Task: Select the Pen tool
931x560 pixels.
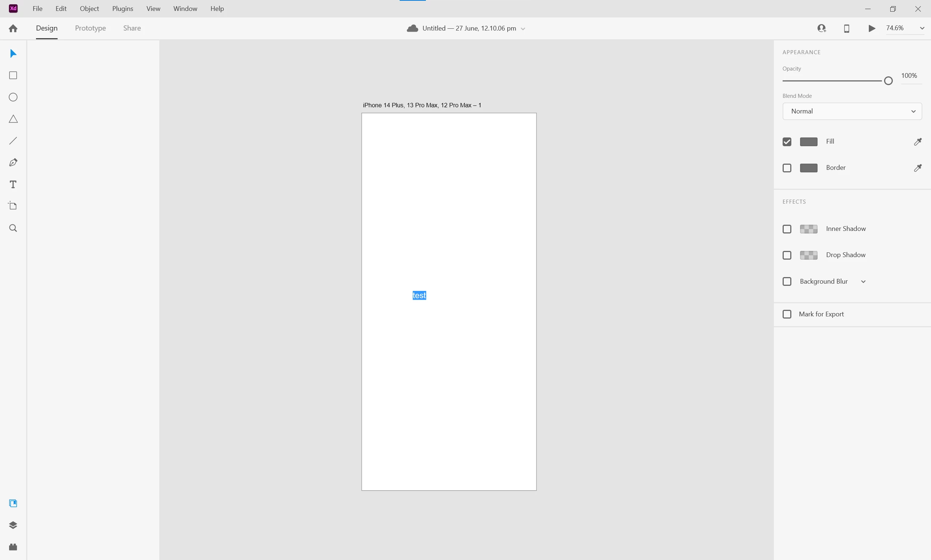Action: click(13, 163)
